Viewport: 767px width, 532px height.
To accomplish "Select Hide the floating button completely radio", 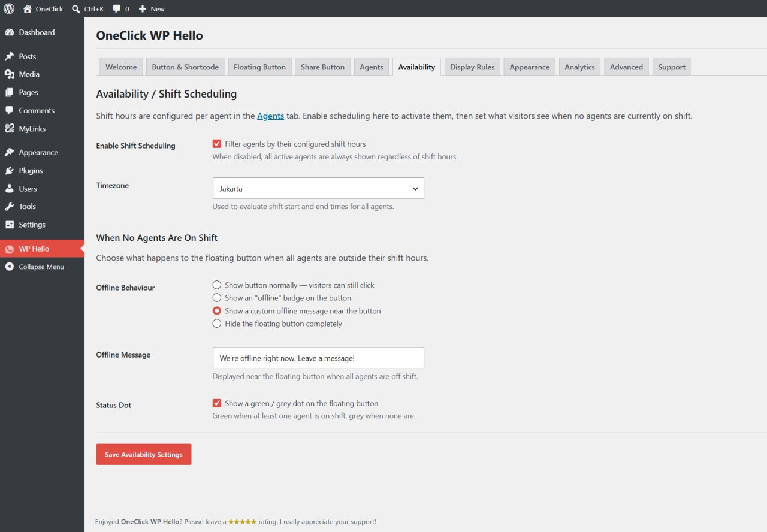I will (x=217, y=324).
